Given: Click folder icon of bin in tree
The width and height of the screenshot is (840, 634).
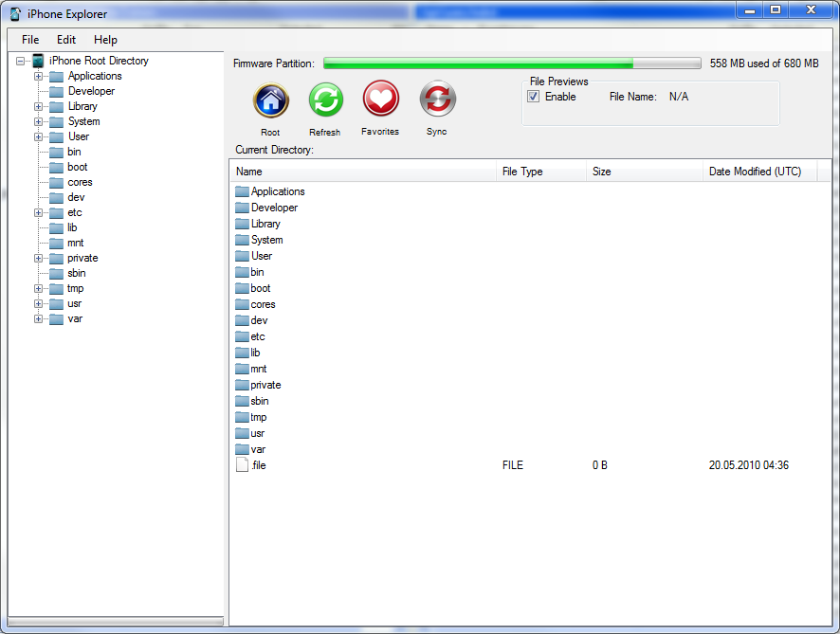Looking at the screenshot, I should [x=56, y=152].
